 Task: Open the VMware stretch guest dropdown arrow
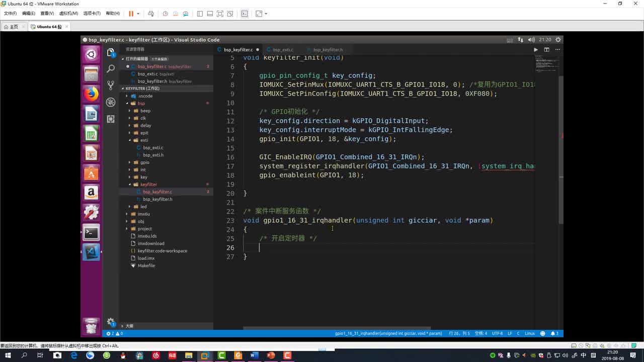pos(266,14)
